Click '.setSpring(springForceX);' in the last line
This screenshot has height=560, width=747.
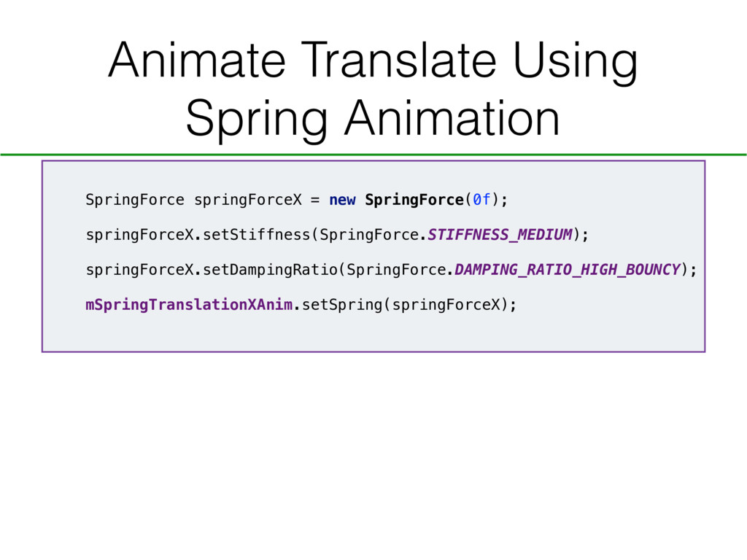pyautogui.click(x=405, y=305)
